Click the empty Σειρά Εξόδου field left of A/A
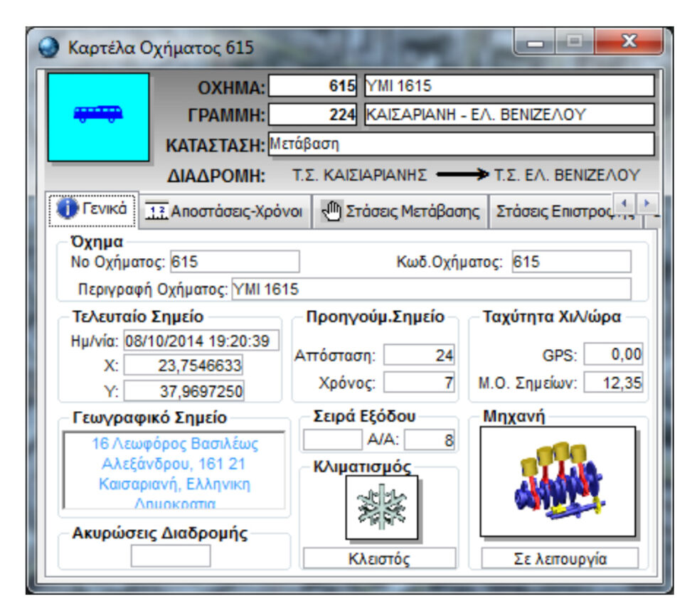 [333, 440]
